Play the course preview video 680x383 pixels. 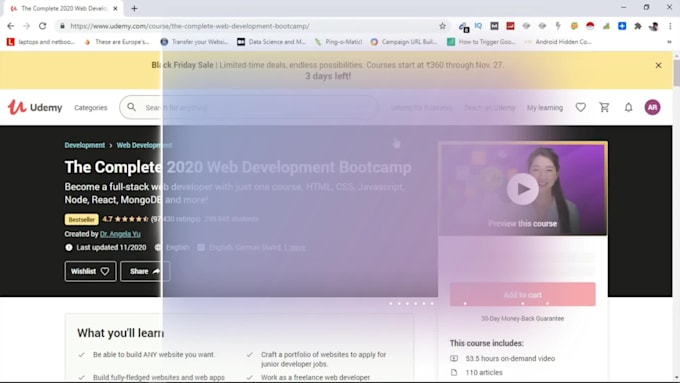(523, 189)
